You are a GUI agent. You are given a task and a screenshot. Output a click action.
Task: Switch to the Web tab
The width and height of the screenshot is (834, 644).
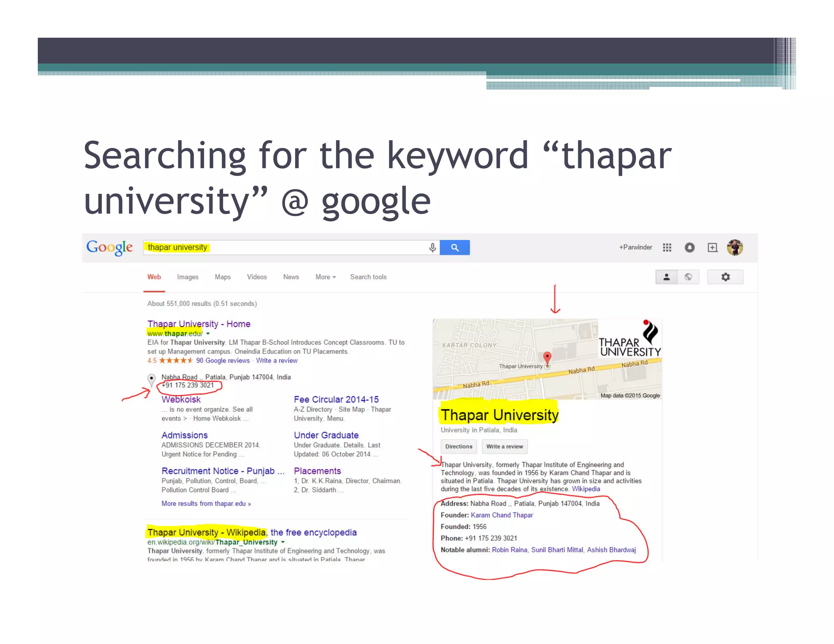click(x=154, y=277)
